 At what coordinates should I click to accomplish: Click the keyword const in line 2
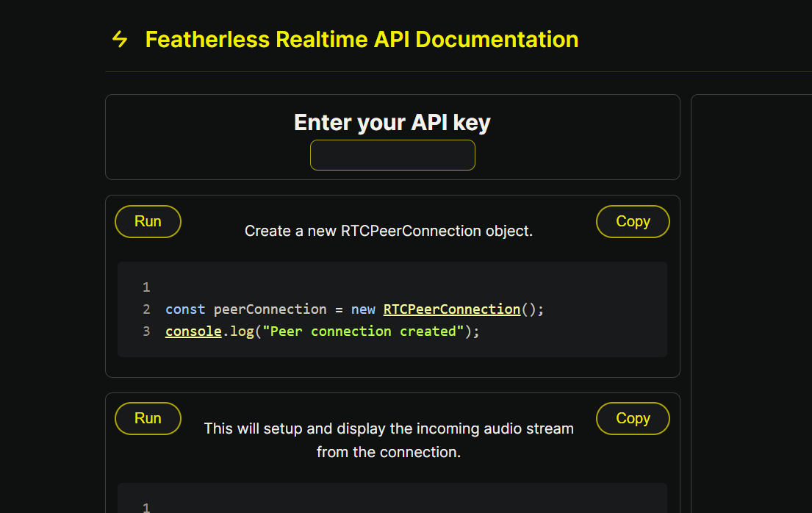point(184,309)
